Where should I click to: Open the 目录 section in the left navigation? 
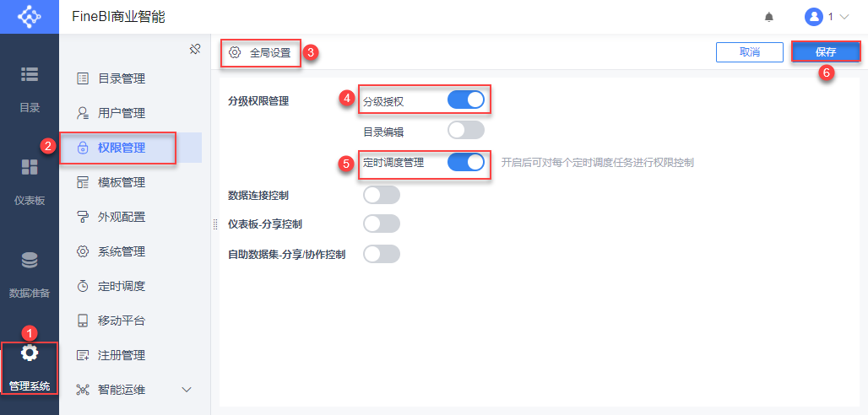click(x=30, y=88)
